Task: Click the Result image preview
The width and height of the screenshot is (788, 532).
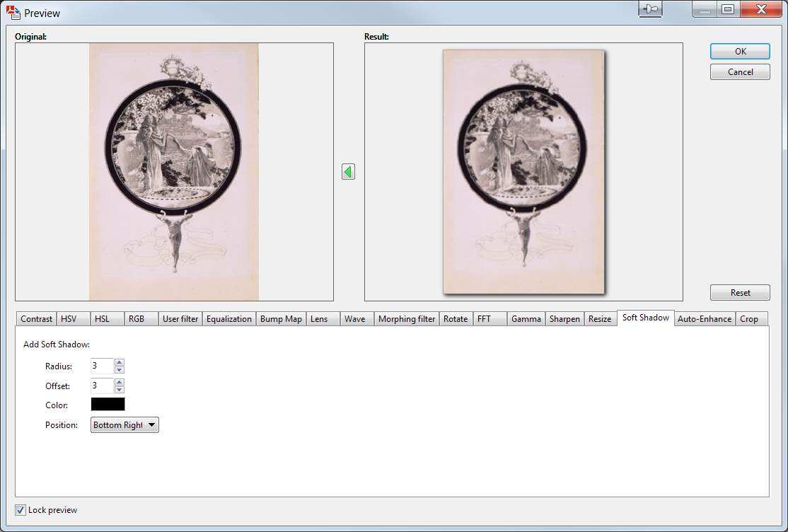Action: [523, 172]
